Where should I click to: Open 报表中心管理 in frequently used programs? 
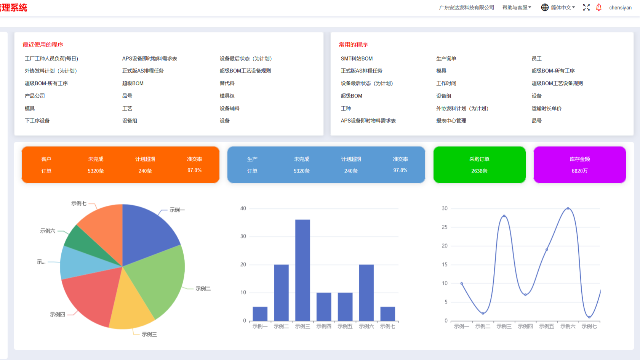tap(451, 120)
